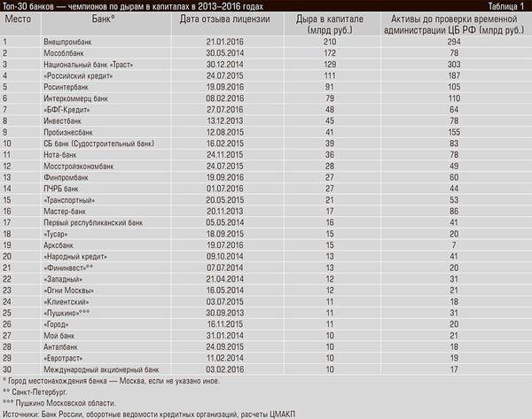The image size is (532, 419).
Task: Select "Интеркоммерц банк" entry
Action: [x=75, y=98]
